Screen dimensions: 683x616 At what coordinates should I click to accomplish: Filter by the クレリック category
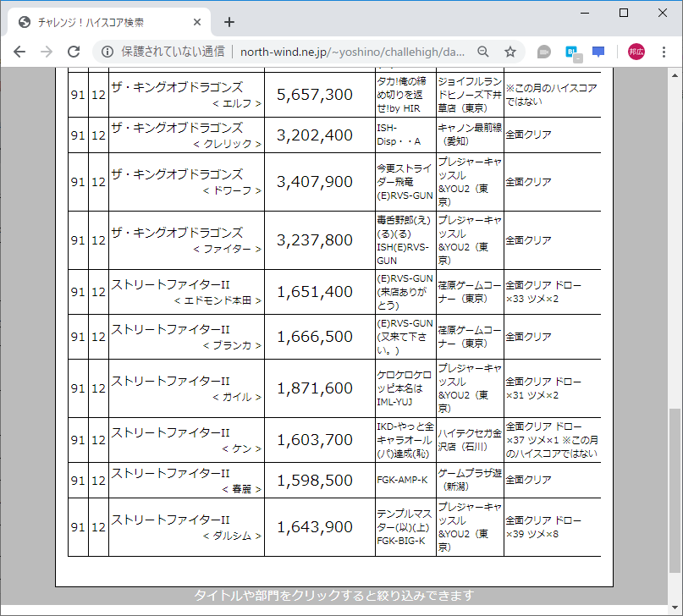tap(227, 144)
